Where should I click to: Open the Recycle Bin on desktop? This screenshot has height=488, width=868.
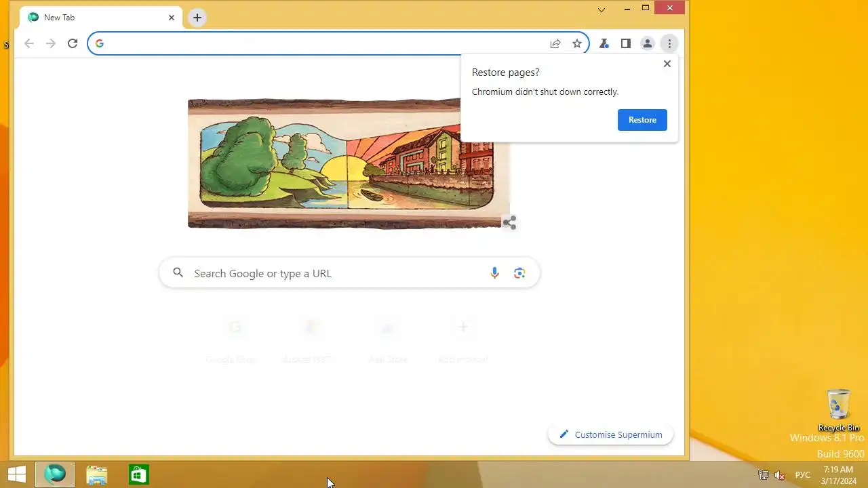pos(839,410)
